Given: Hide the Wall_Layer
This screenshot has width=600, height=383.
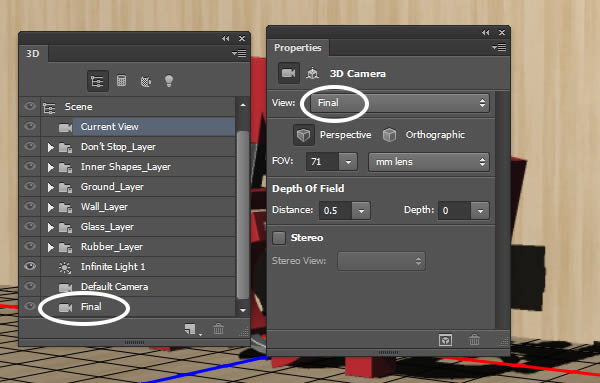Looking at the screenshot, I should point(30,206).
